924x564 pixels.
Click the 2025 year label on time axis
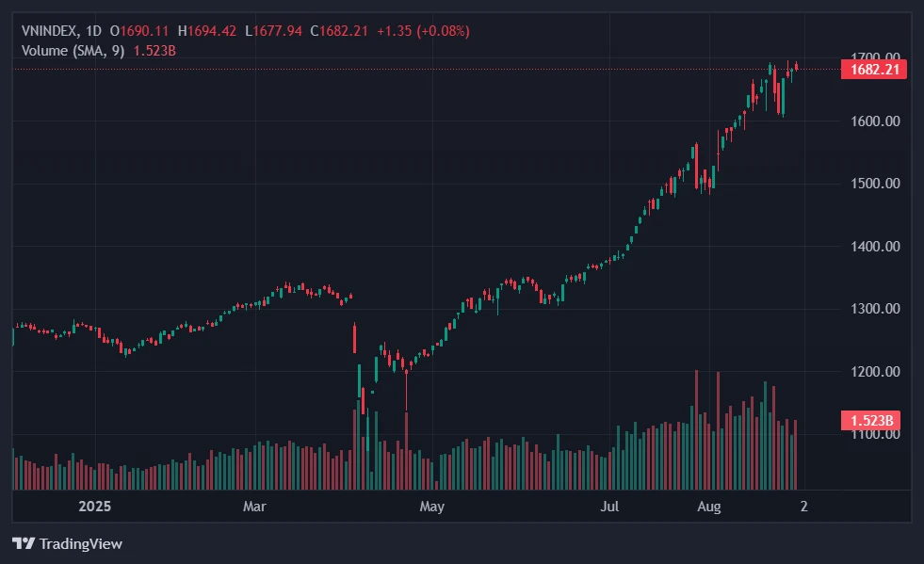point(95,507)
